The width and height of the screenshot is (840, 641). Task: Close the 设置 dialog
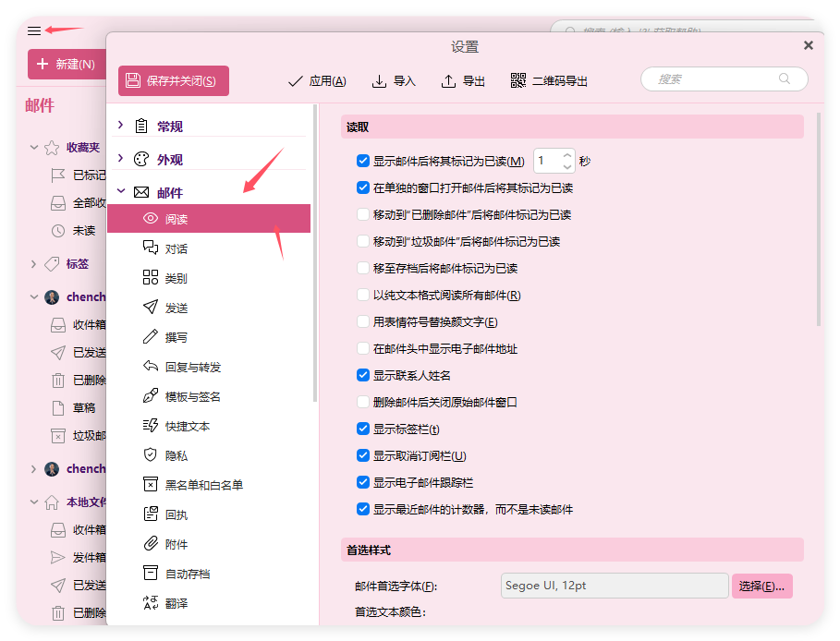click(809, 45)
